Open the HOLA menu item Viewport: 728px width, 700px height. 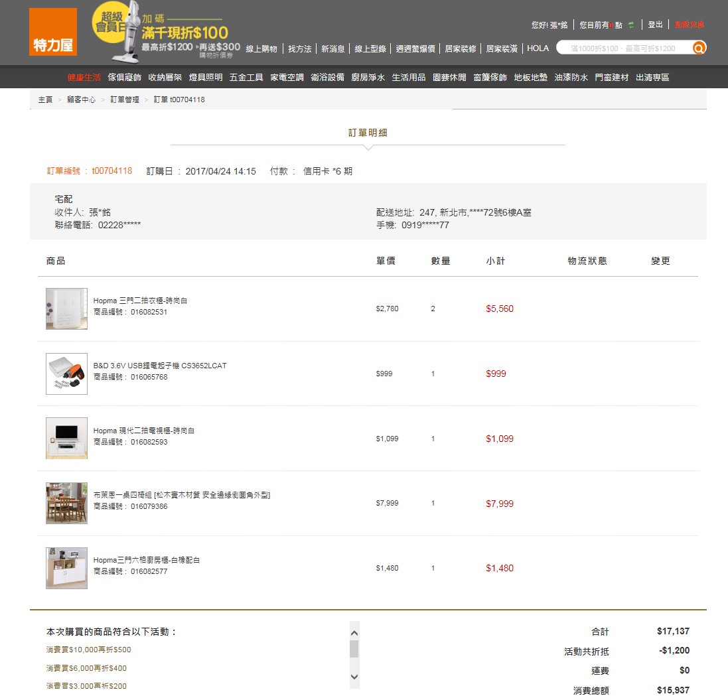click(x=538, y=48)
